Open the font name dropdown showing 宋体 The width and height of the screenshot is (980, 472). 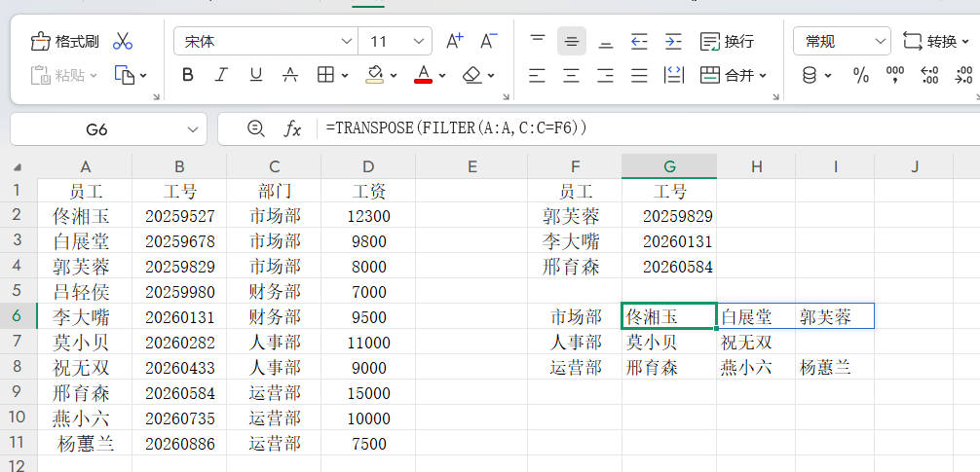(x=266, y=41)
